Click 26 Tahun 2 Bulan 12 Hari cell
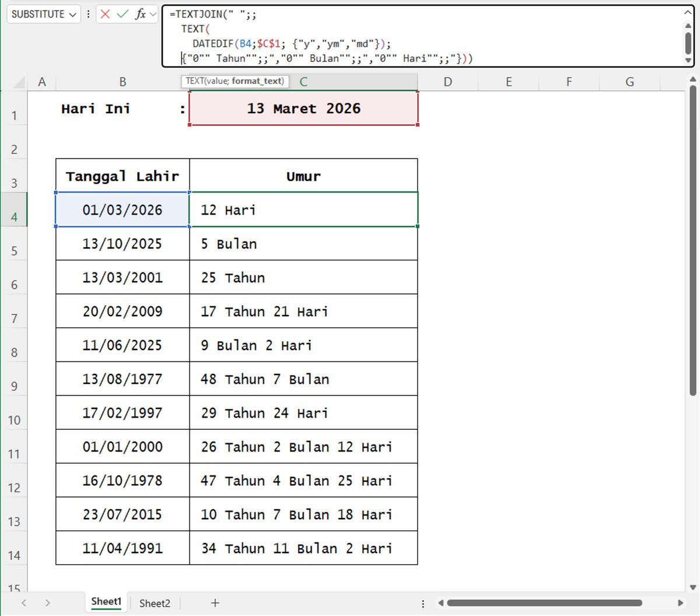Image resolution: width=700 pixels, height=616 pixels. tap(303, 447)
